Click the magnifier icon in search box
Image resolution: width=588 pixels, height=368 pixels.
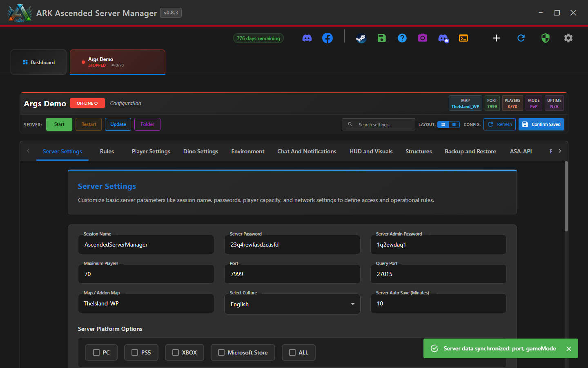coord(350,124)
